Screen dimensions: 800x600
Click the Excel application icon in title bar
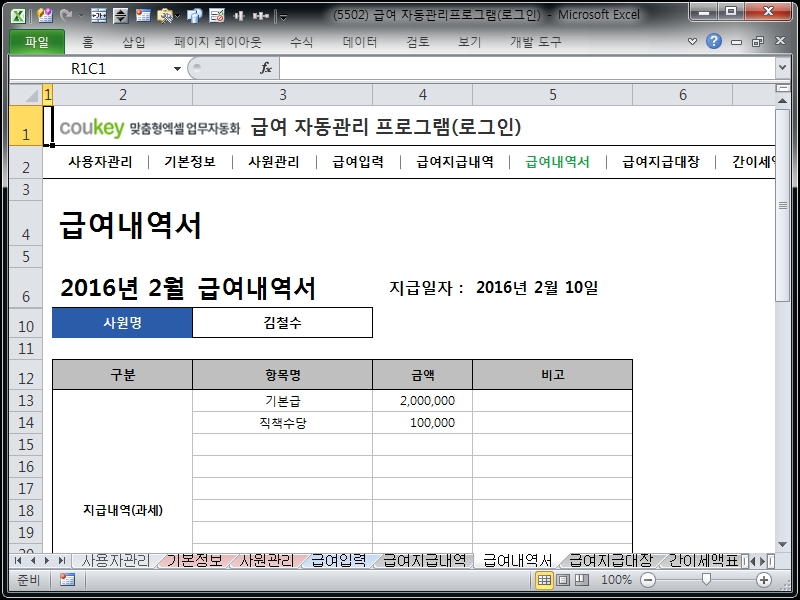pos(18,16)
